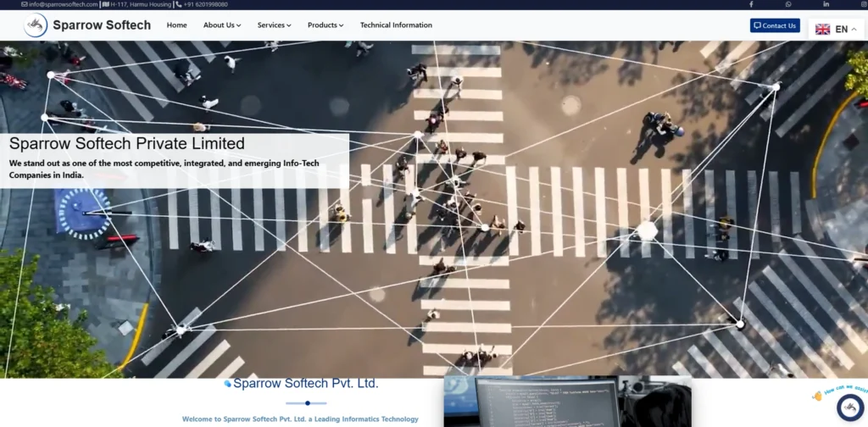Open the Facebook icon in top bar
Viewport: 868px width, 427px height.
[751, 4]
